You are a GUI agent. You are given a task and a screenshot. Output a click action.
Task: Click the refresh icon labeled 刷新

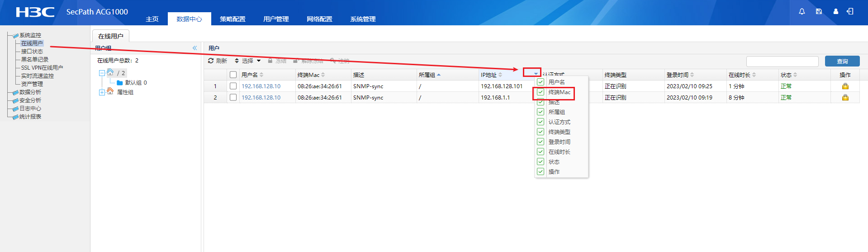tap(218, 61)
